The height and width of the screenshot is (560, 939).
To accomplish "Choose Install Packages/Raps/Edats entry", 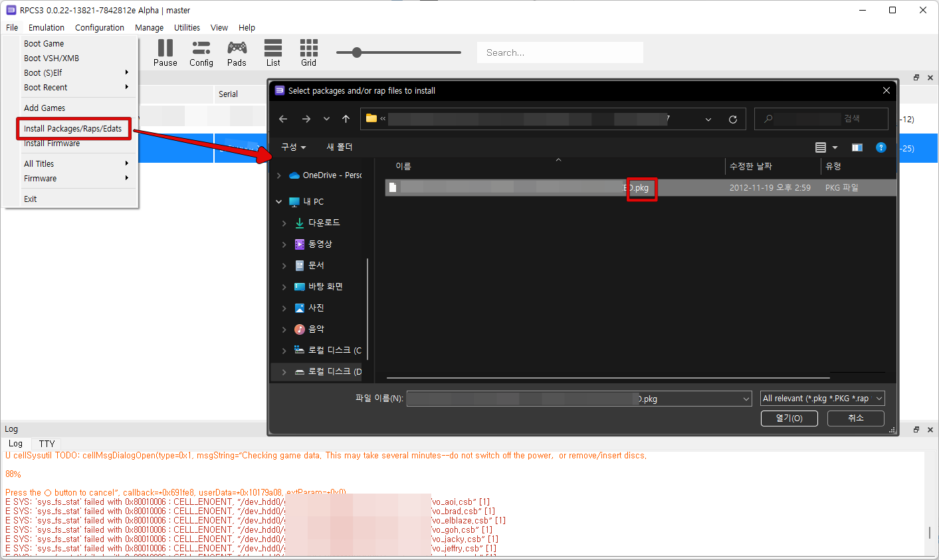I will pyautogui.click(x=73, y=129).
